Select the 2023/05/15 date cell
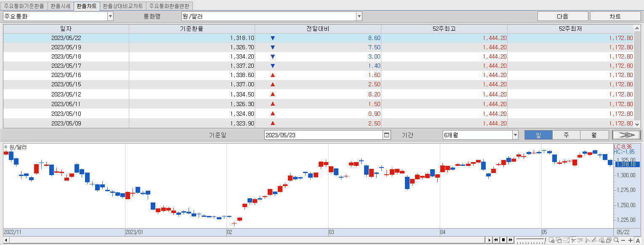 coord(66,84)
